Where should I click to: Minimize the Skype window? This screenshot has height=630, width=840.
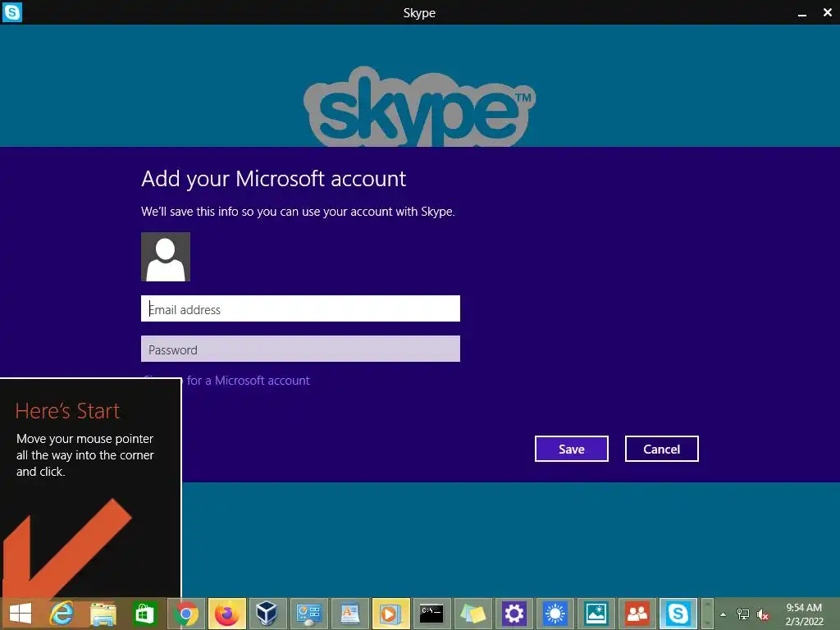click(x=802, y=13)
